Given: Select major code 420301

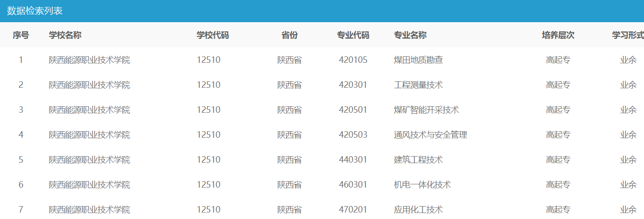Looking at the screenshot, I should click(353, 85).
